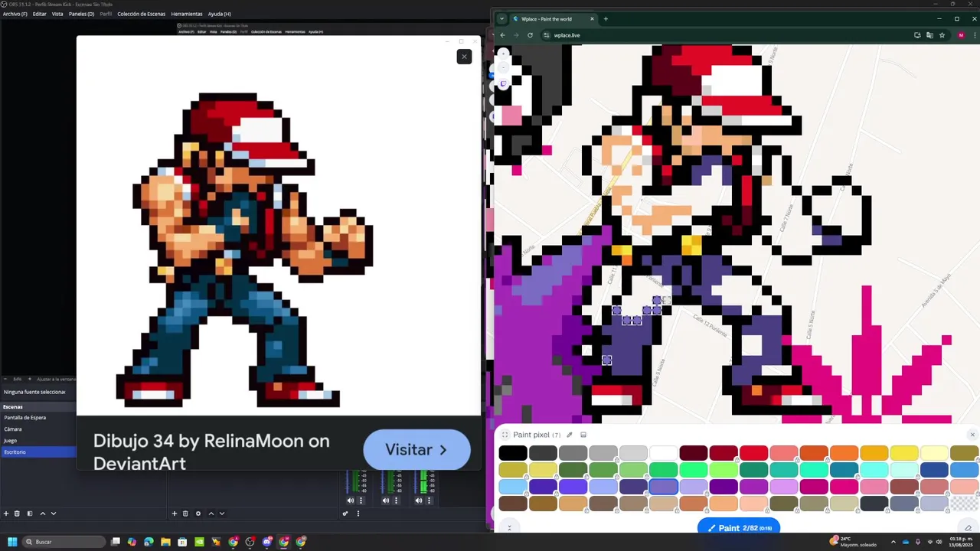Move selected scene down in OBS
The image size is (980, 551).
54,514
